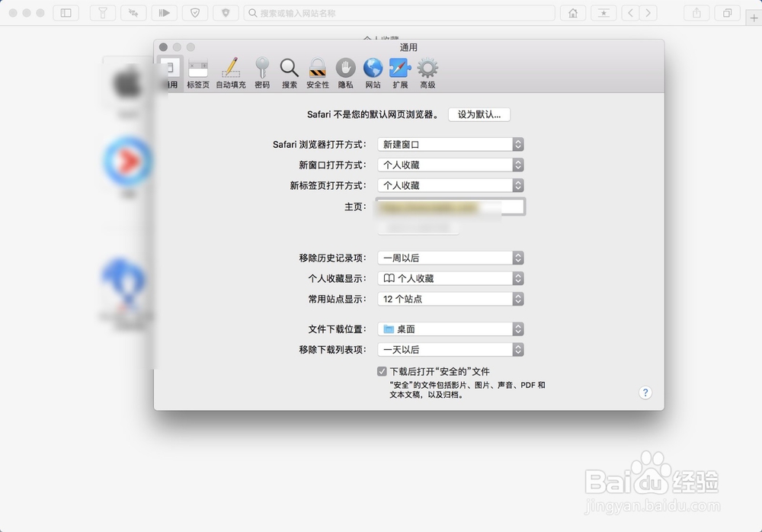Add a new tab with plus

click(x=754, y=18)
